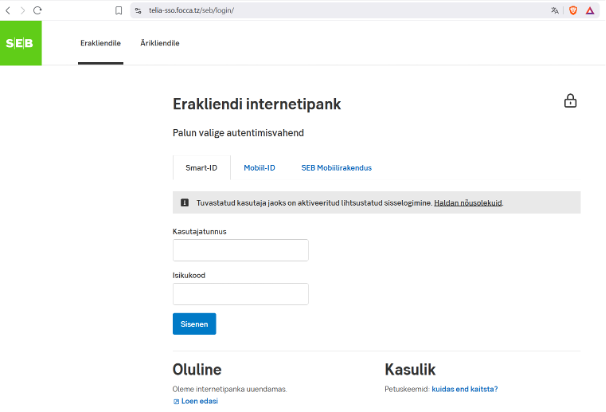Click the padlock security icon
The width and height of the screenshot is (606, 412).
570,101
